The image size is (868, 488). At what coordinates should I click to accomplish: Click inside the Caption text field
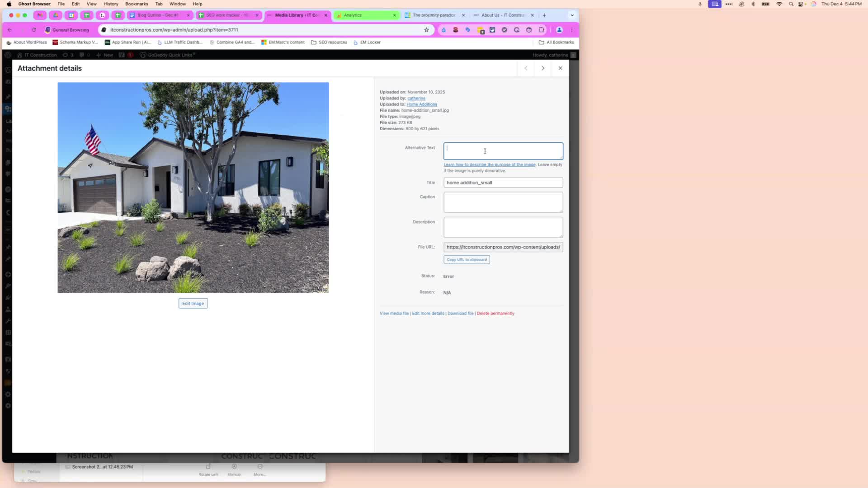pos(503,202)
